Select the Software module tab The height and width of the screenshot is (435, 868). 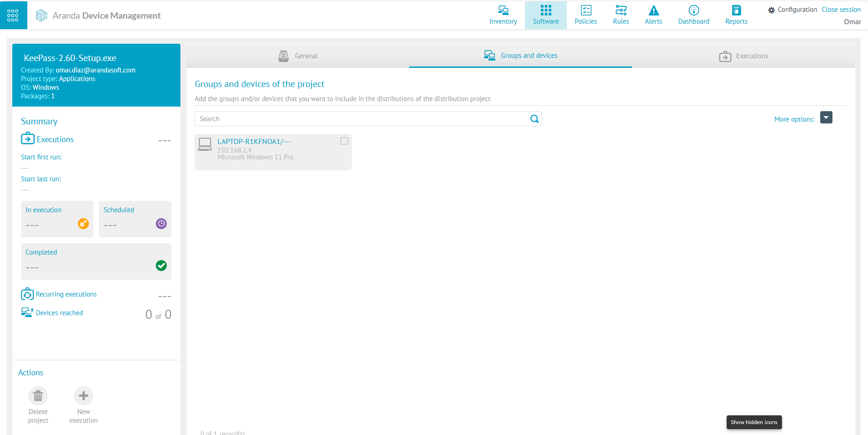point(545,15)
